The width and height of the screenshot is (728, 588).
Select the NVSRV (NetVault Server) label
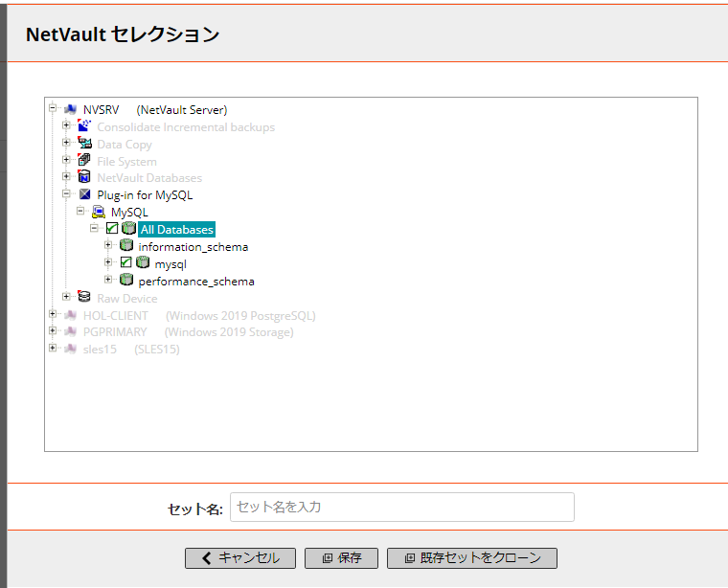click(x=155, y=110)
